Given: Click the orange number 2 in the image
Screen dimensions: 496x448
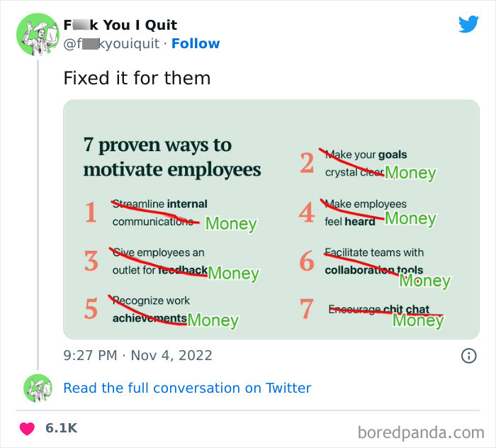Looking at the screenshot, I should [306, 163].
